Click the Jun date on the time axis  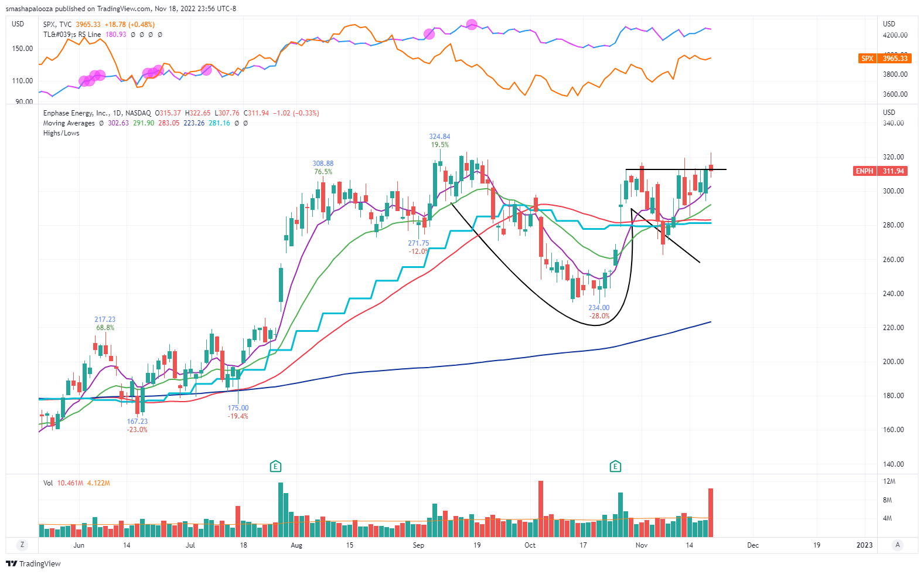pyautogui.click(x=79, y=545)
